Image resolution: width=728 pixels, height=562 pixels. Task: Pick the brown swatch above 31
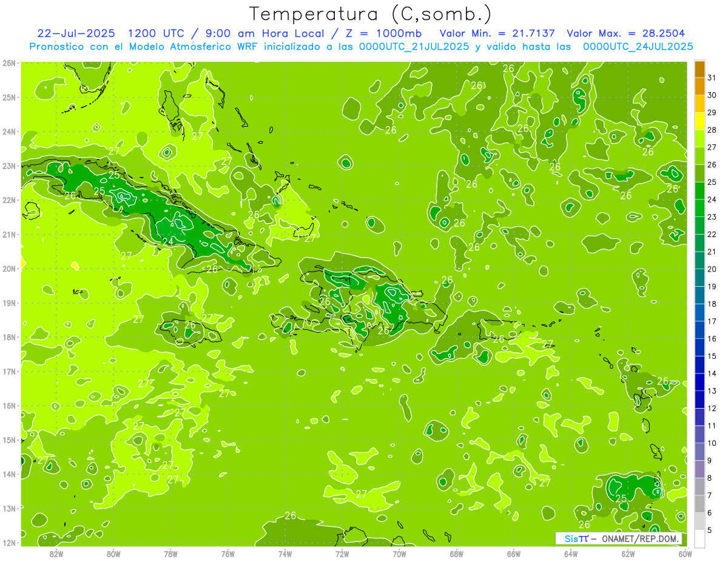point(699,69)
